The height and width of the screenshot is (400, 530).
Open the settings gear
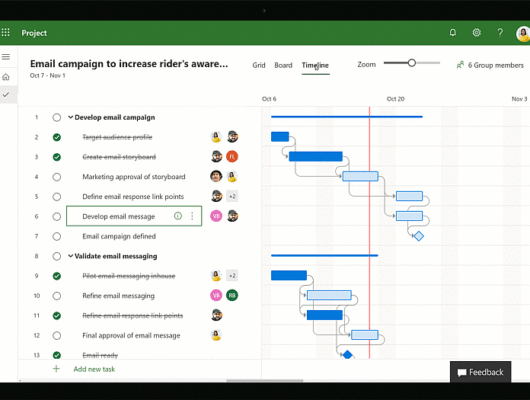point(476,32)
